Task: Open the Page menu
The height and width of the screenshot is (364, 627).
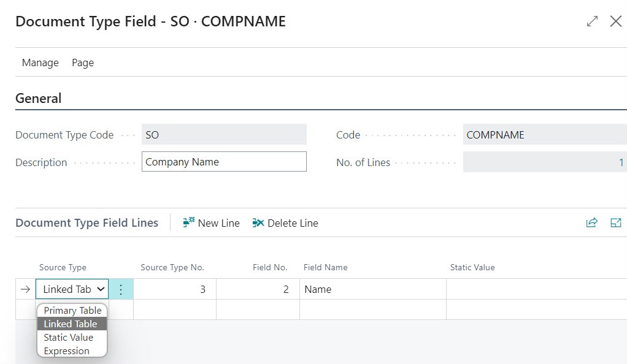Action: pos(83,63)
